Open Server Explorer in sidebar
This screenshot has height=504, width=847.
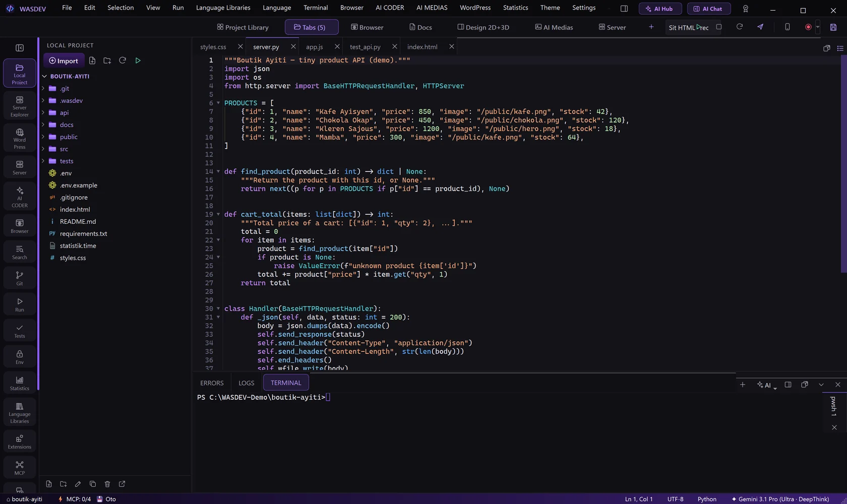20,106
